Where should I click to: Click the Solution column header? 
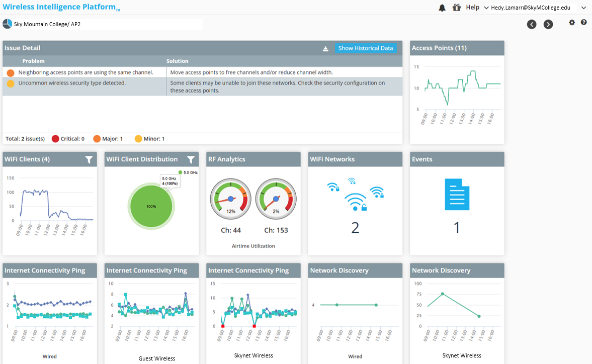click(x=178, y=61)
